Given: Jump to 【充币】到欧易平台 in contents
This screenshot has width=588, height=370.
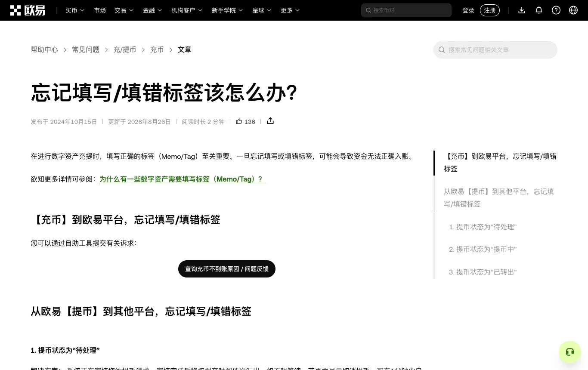Looking at the screenshot, I should (x=500, y=163).
